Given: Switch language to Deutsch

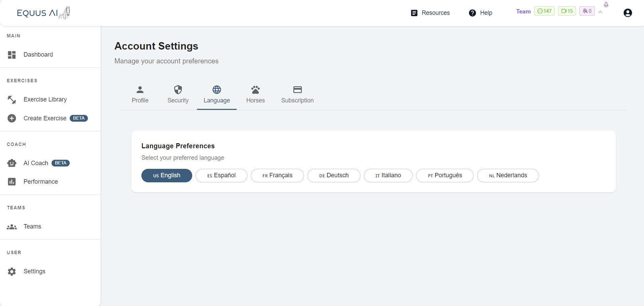Looking at the screenshot, I should (x=334, y=176).
